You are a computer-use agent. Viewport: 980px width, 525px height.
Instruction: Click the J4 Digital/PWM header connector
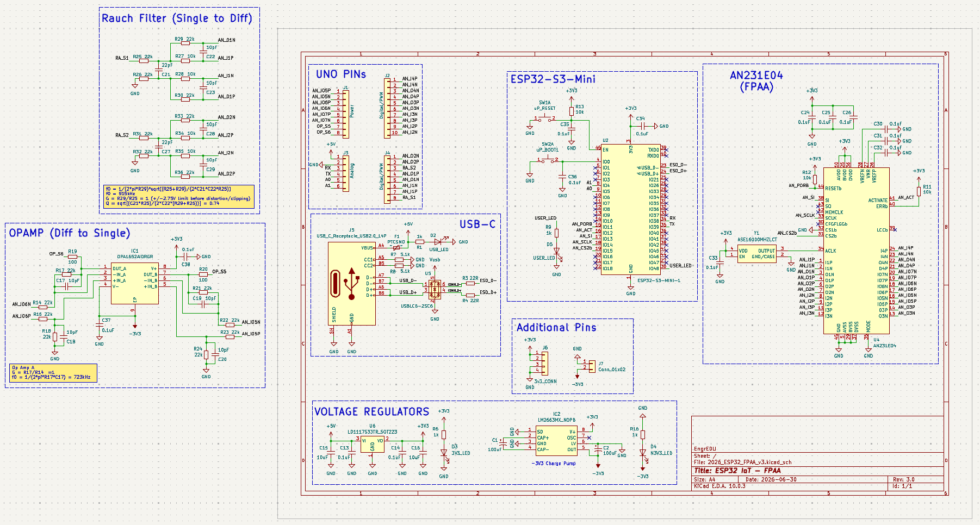pos(388,179)
